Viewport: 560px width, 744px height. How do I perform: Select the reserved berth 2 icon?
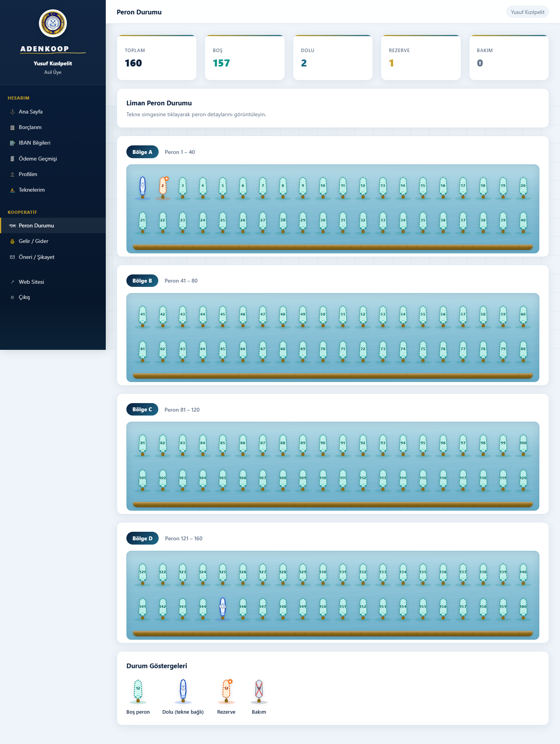[163, 187]
